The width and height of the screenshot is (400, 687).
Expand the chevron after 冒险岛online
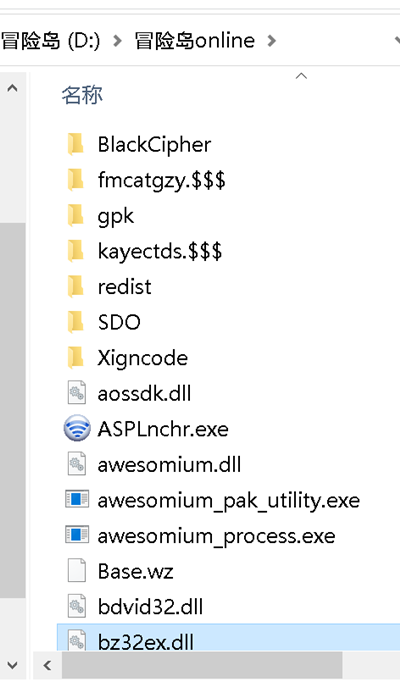[272, 41]
